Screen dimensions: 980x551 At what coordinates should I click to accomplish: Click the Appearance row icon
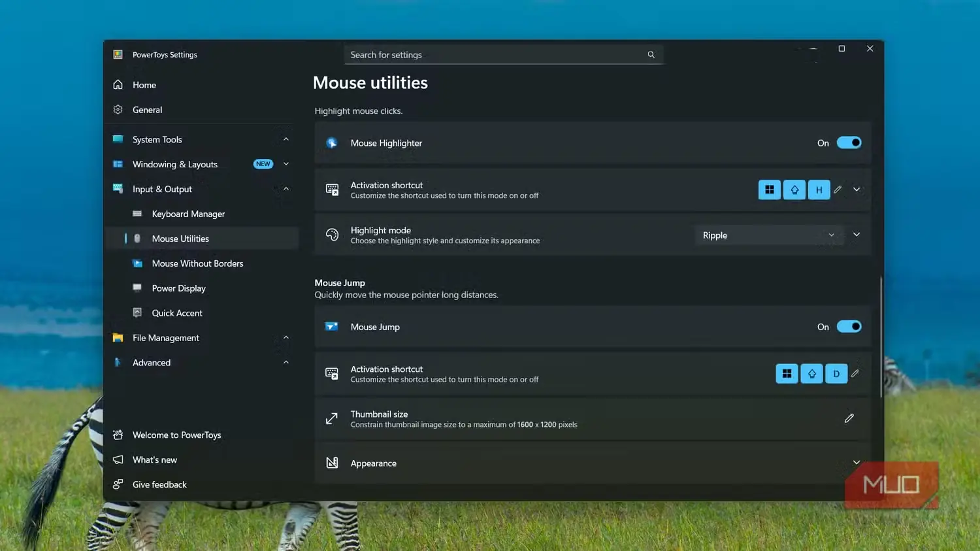332,463
